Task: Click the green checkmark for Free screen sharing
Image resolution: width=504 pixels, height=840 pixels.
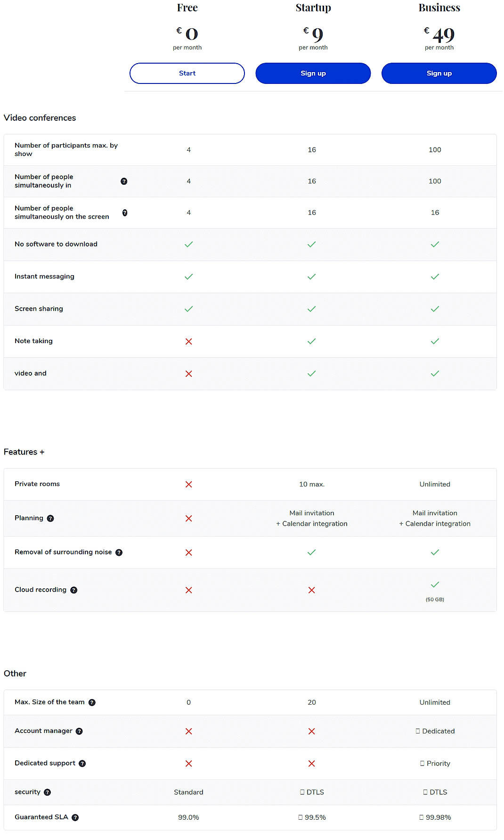Action: pos(188,309)
